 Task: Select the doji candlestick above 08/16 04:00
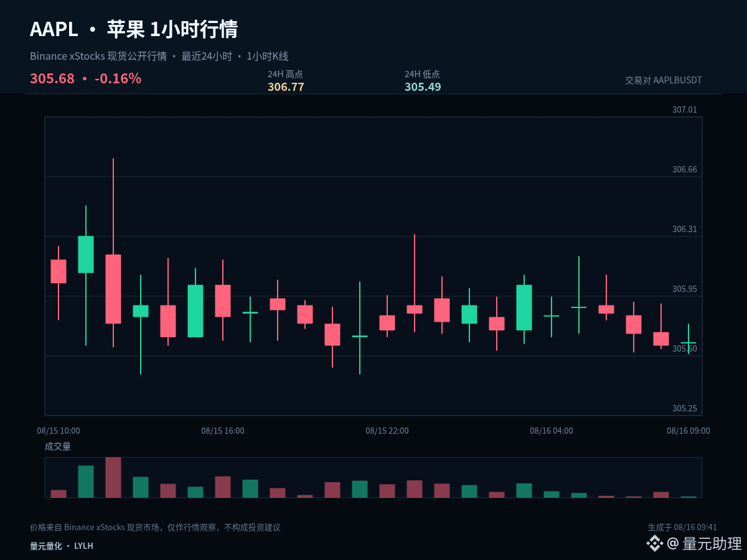click(552, 316)
